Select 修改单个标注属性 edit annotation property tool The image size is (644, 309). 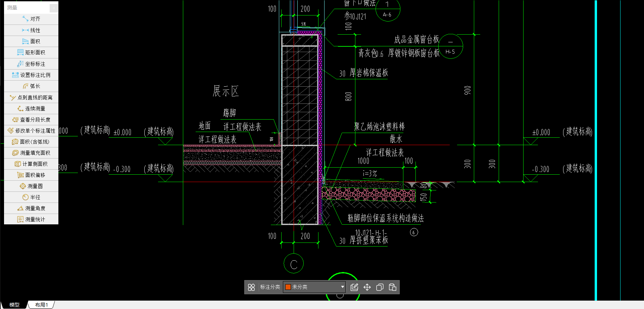click(31, 131)
